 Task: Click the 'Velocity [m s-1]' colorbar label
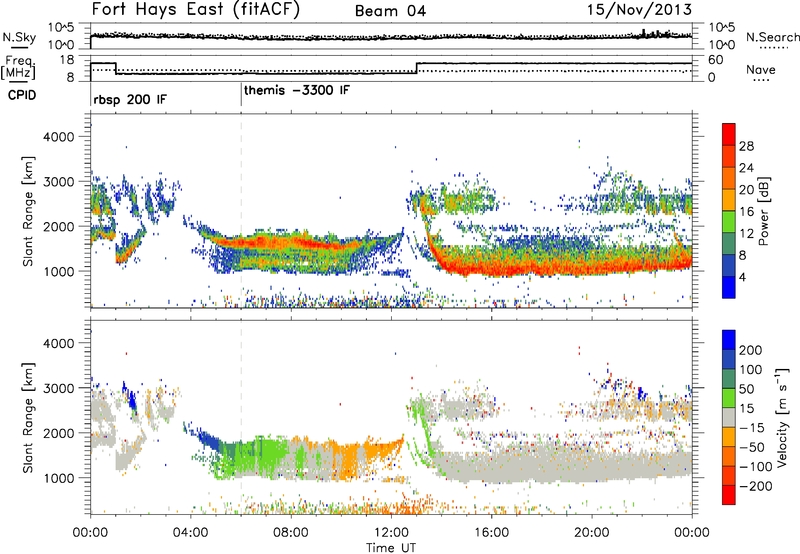point(782,417)
